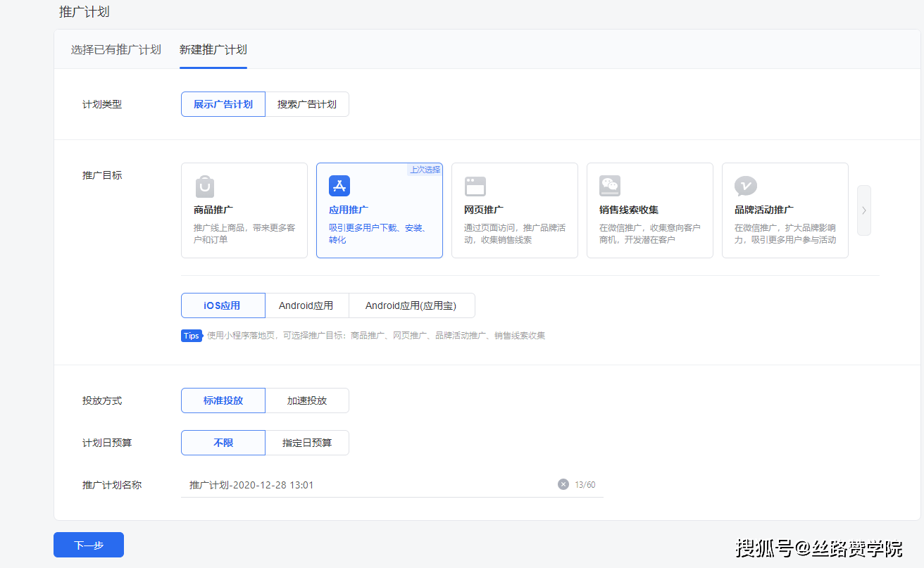The width and height of the screenshot is (924, 568).
Task: Click the browser window icon for 网页推广
Action: tap(475, 187)
